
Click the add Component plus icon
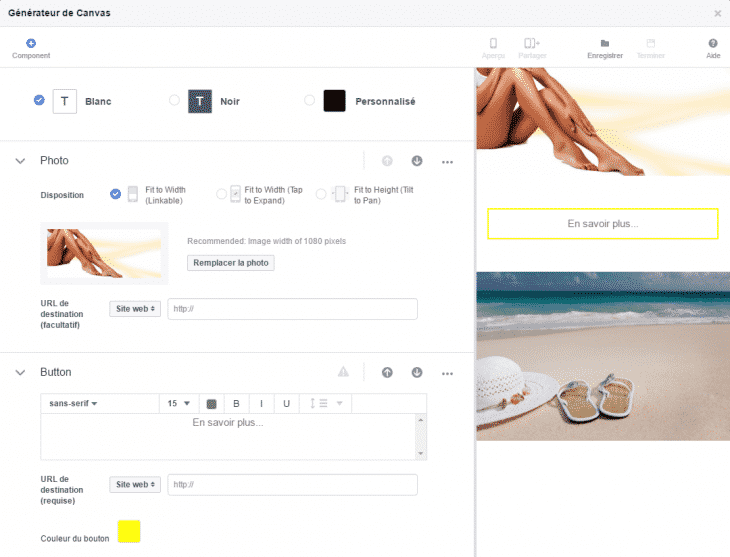[x=31, y=43]
